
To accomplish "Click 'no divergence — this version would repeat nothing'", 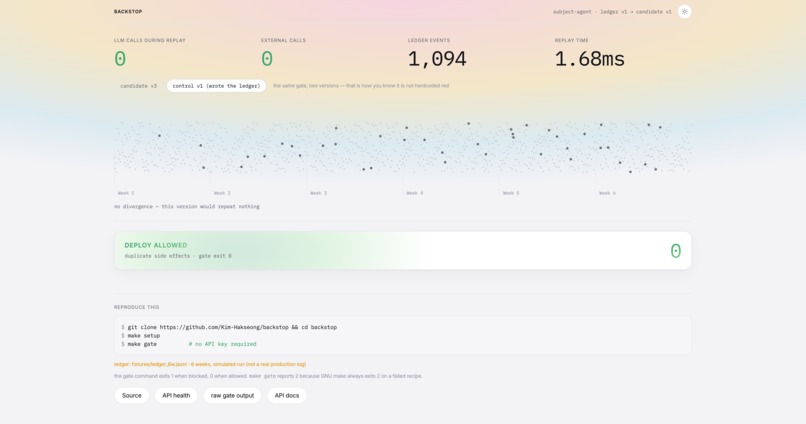I will [x=187, y=207].
